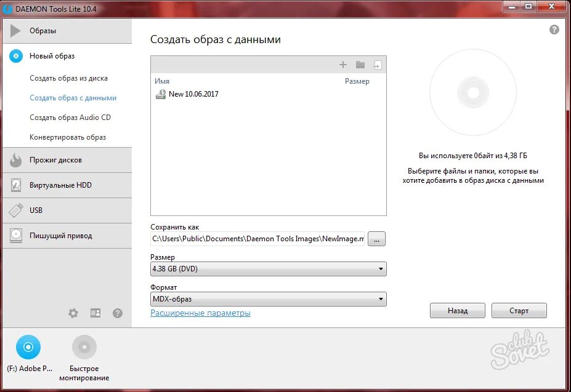Click the USB stick icon
The height and width of the screenshot is (392, 571).
[16, 210]
